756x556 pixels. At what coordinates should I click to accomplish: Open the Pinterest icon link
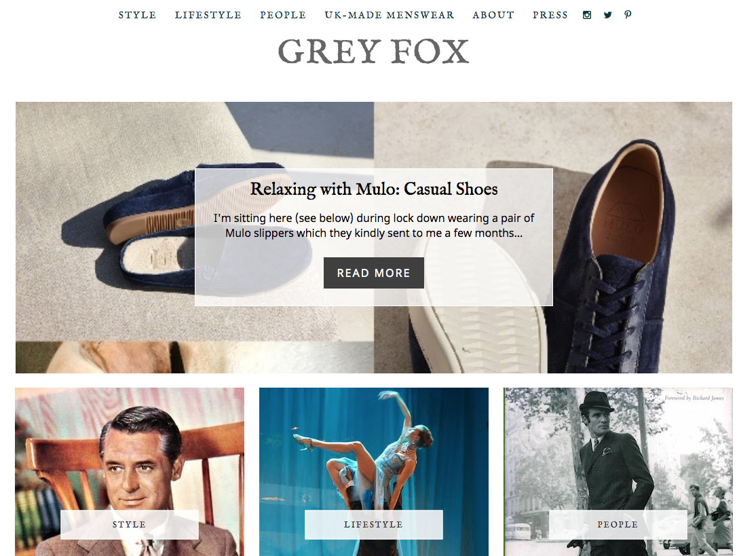click(x=628, y=15)
